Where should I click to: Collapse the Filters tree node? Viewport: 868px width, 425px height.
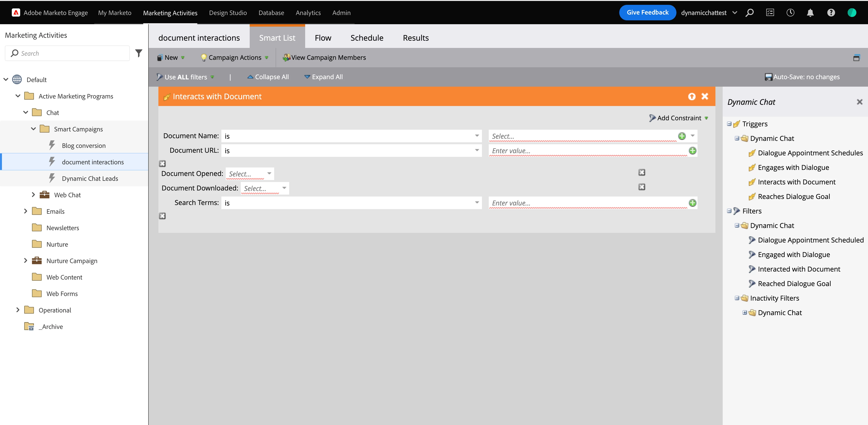729,211
